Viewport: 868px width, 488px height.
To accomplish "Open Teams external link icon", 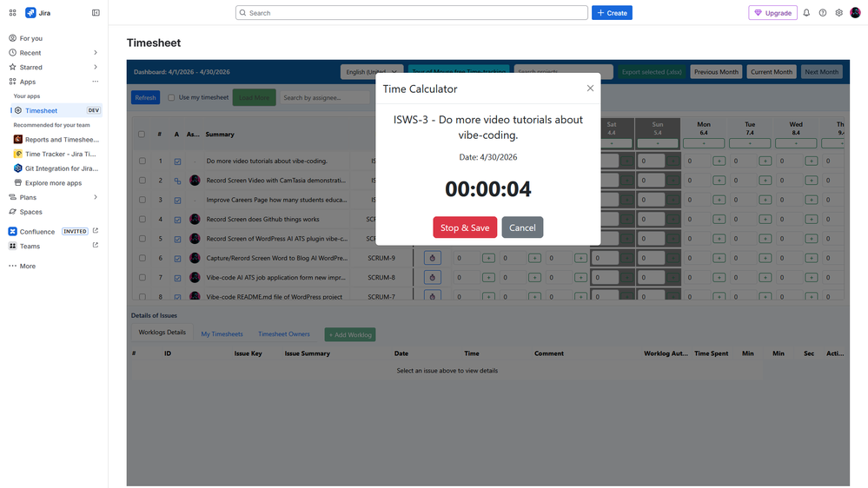I will [x=96, y=245].
